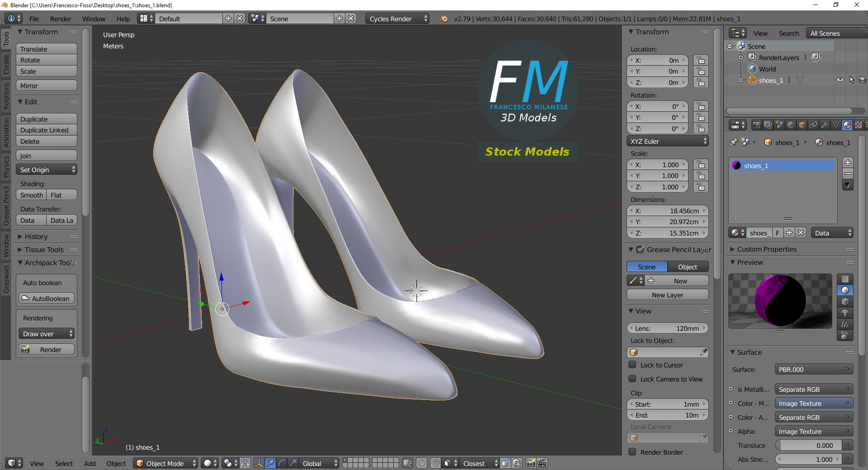
Task: Toggle 3D manipulator axes icon
Action: point(259,463)
